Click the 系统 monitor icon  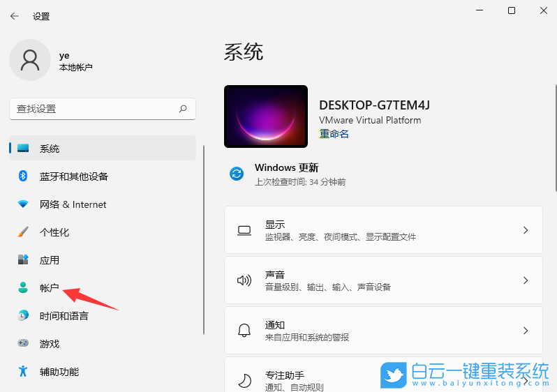tap(23, 148)
